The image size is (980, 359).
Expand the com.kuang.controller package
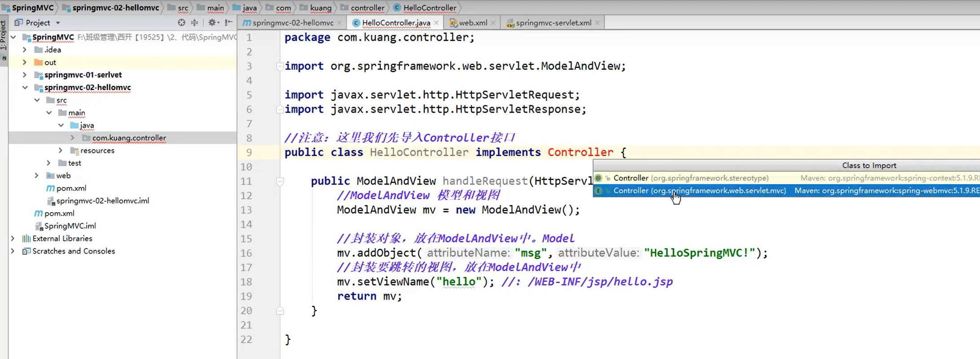[x=73, y=138]
